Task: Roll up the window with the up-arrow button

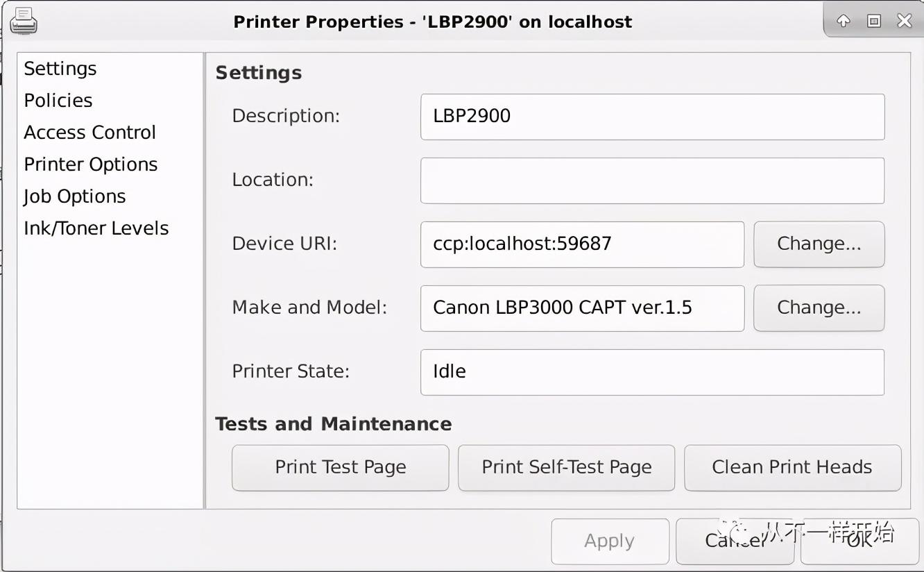Action: click(x=844, y=21)
